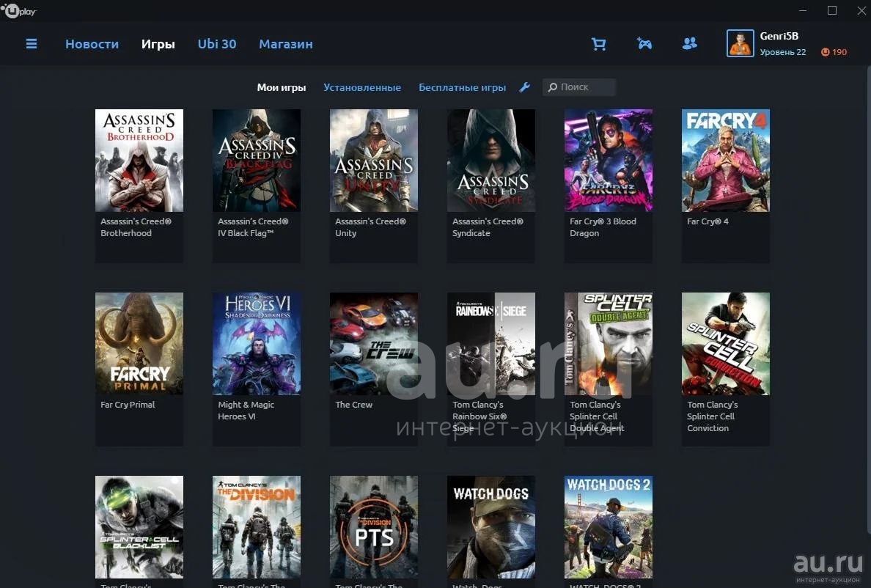Screen dimensions: 871x588
Task: Click "Might & Magic Heroes VI" title text
Action: (246, 411)
